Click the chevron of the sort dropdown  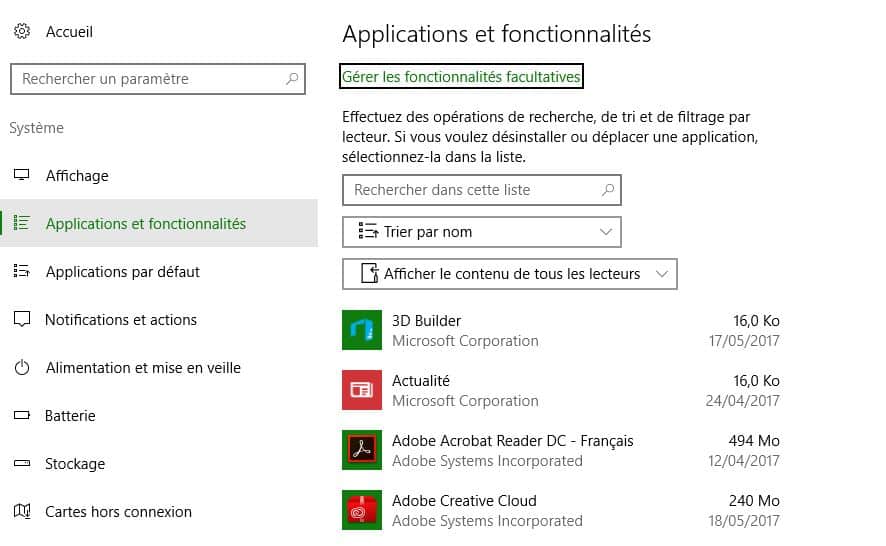click(605, 232)
